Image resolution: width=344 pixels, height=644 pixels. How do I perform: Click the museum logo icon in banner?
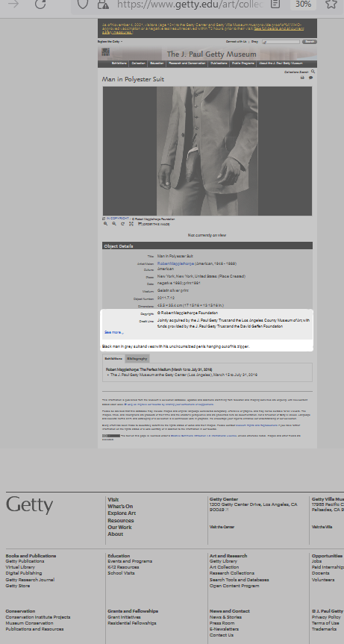pyautogui.click(x=106, y=52)
